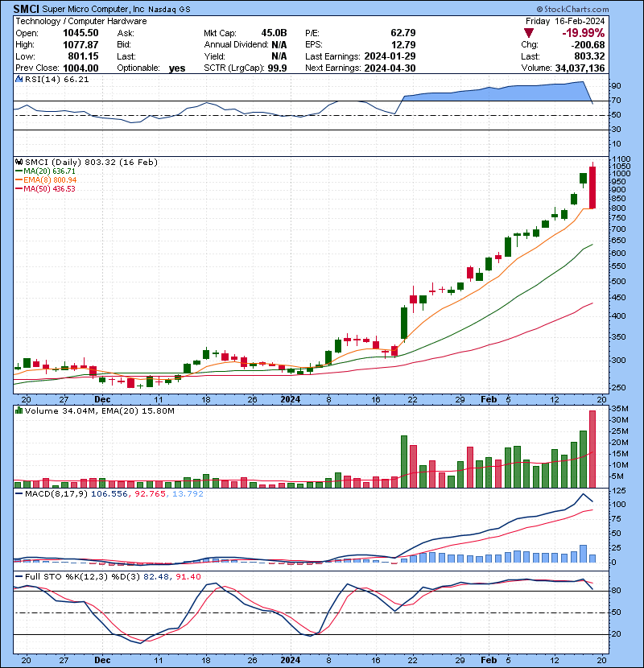Click the High value 1077.87
This screenshot has width=644, height=668.
(x=80, y=45)
